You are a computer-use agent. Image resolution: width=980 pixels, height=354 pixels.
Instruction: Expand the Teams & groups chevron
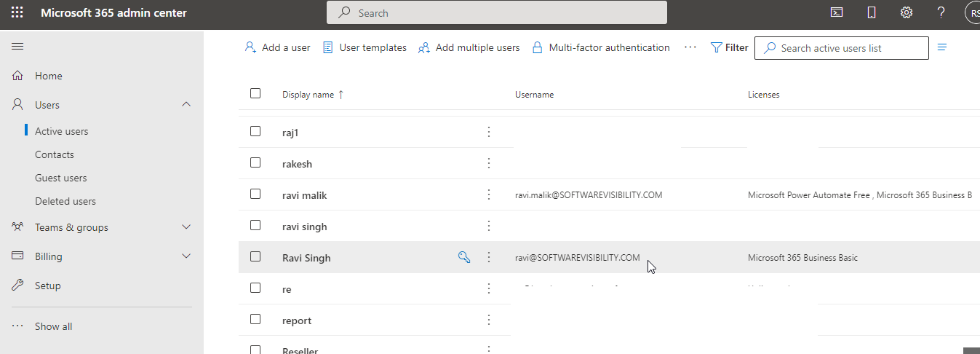pos(186,227)
